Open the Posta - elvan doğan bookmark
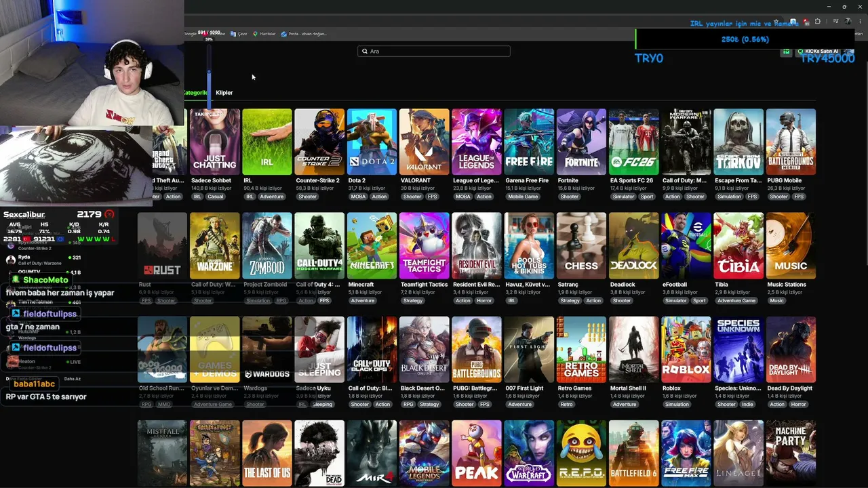The width and height of the screenshot is (868, 488). click(x=304, y=34)
